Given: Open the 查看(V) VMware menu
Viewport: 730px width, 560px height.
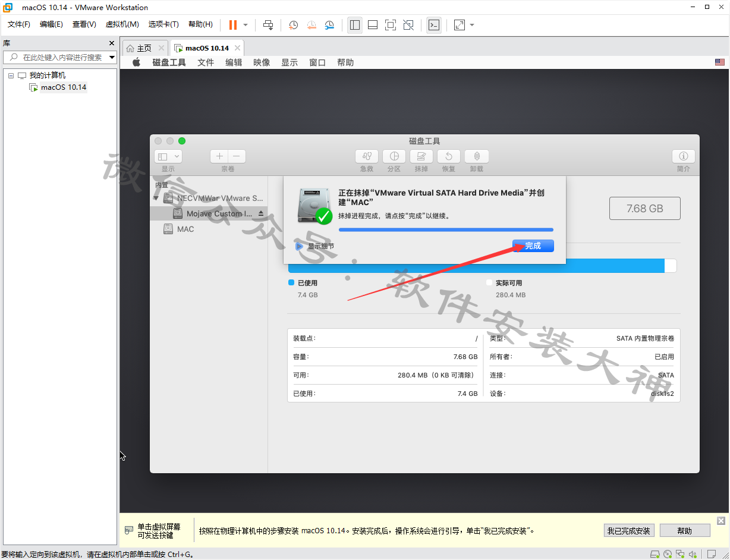Looking at the screenshot, I should coord(84,24).
